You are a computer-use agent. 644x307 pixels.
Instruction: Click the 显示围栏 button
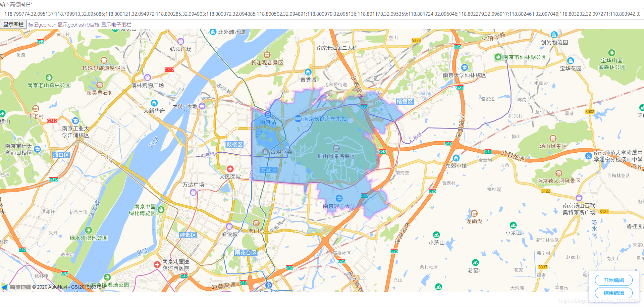(x=13, y=24)
